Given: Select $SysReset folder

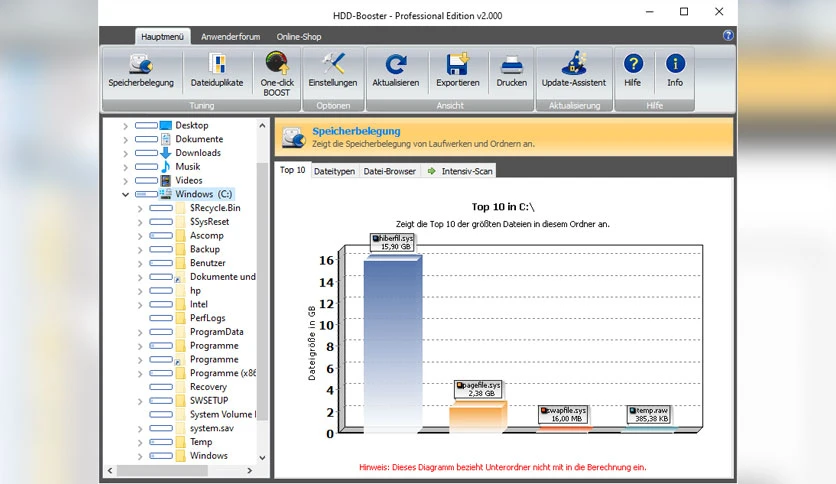Looking at the screenshot, I should point(210,222).
